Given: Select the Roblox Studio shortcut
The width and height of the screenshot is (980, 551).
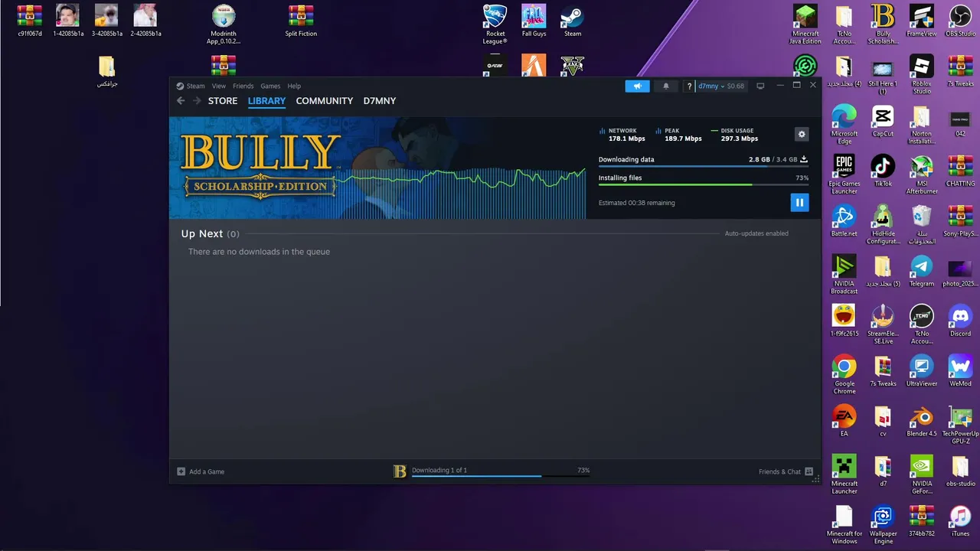Looking at the screenshot, I should (921, 74).
